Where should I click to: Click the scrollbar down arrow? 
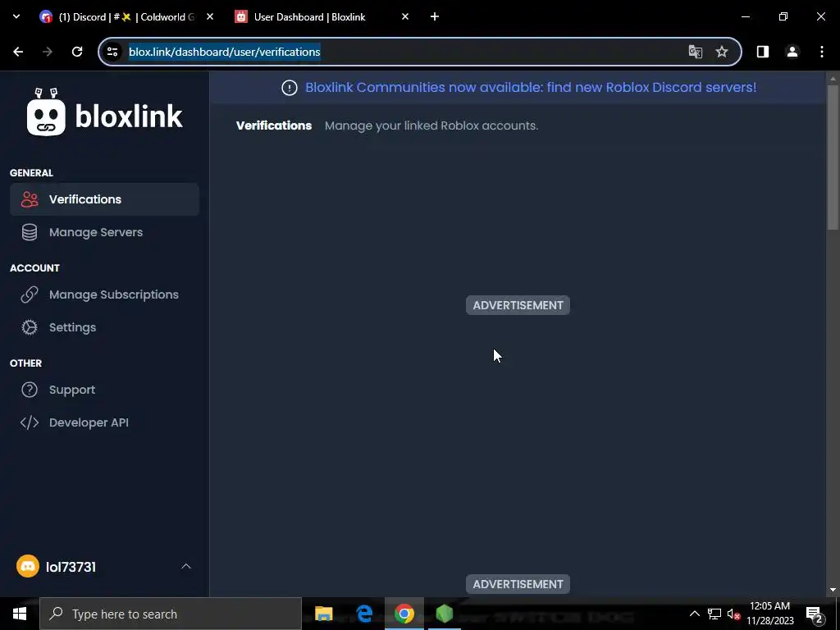pos(833,591)
